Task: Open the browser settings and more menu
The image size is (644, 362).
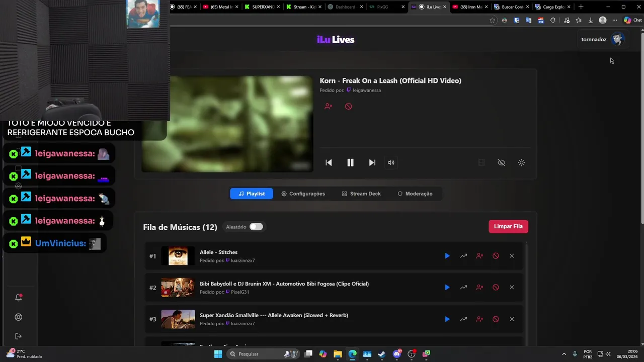Action: click(615, 20)
